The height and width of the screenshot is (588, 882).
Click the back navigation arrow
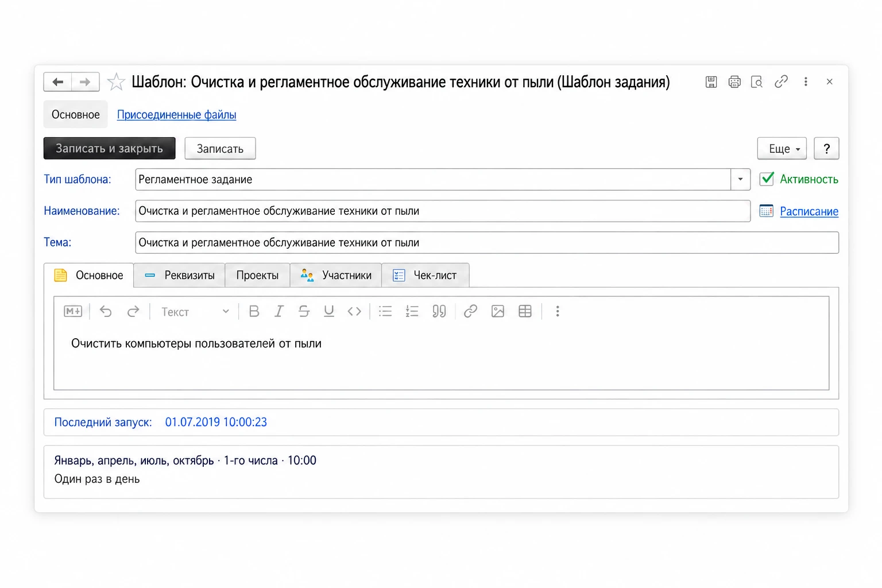(x=57, y=82)
